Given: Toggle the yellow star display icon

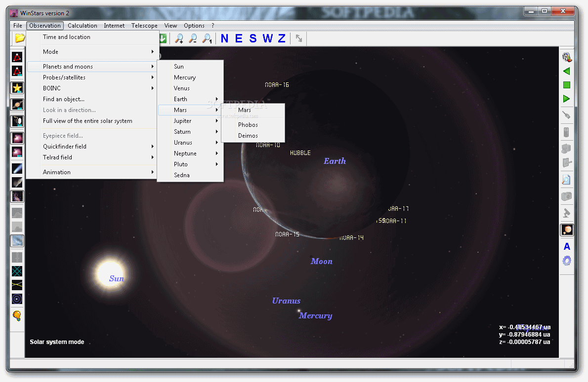Looking at the screenshot, I should point(17,88).
